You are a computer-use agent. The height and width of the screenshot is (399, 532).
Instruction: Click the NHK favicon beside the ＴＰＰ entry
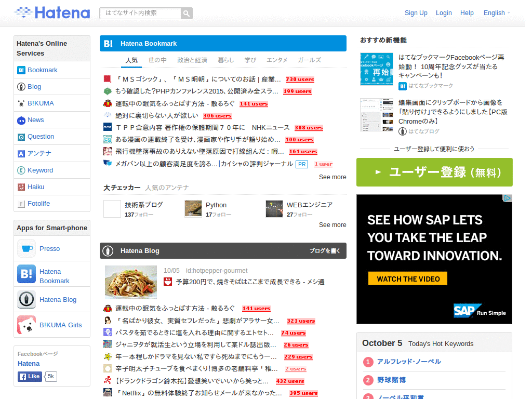click(x=107, y=127)
